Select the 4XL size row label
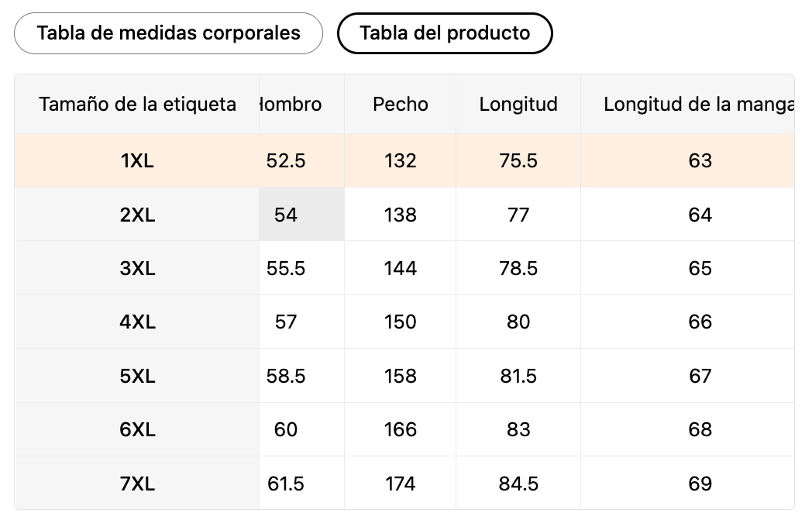 coord(137,322)
